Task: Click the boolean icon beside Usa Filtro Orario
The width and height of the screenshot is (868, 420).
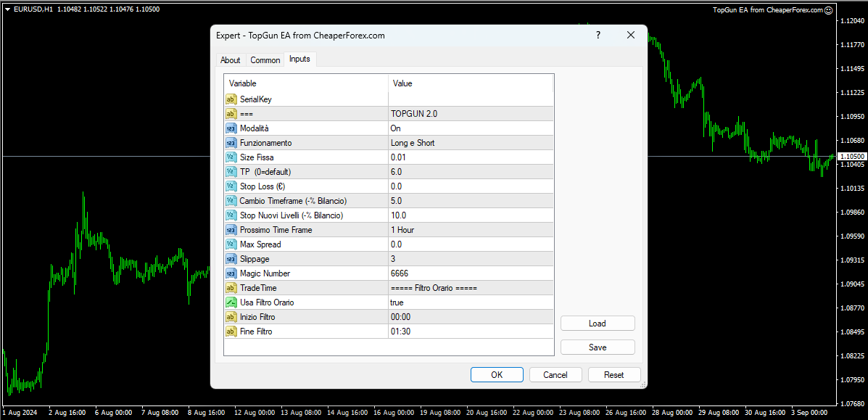Action: pyautogui.click(x=231, y=302)
